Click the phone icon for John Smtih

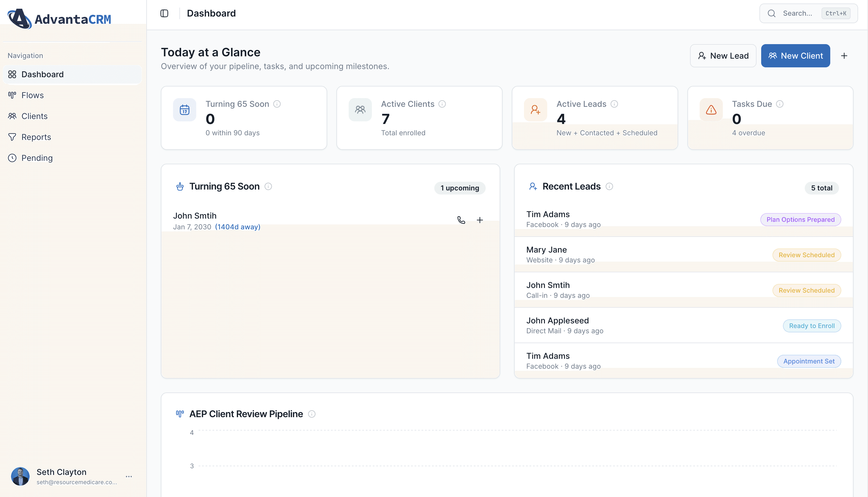(x=461, y=220)
